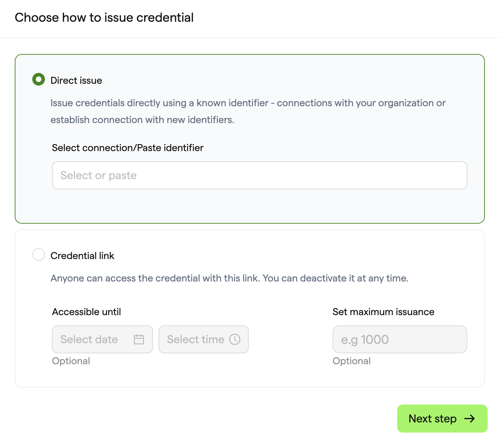Select the Direct issue radio button
The width and height of the screenshot is (501, 448).
pos(39,79)
